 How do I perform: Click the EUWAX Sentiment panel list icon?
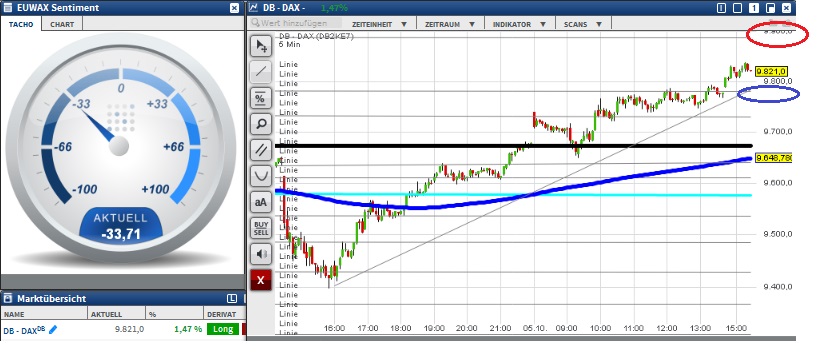click(7, 8)
